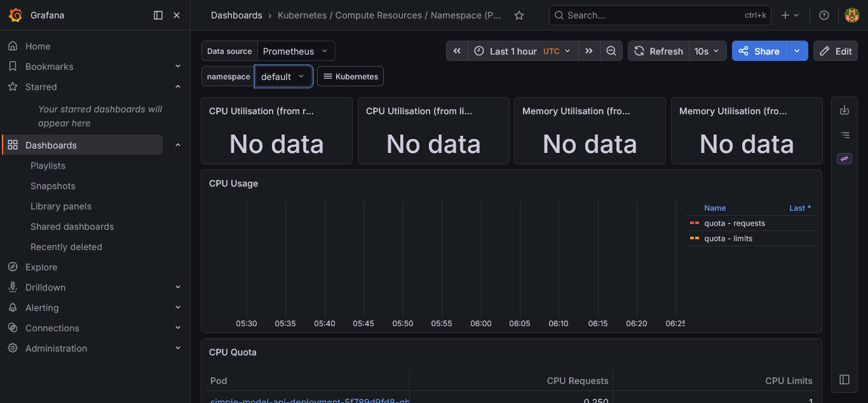Image resolution: width=868 pixels, height=403 pixels.
Task: Click CPU Utilisation (from r... panel title
Action: [x=261, y=111]
